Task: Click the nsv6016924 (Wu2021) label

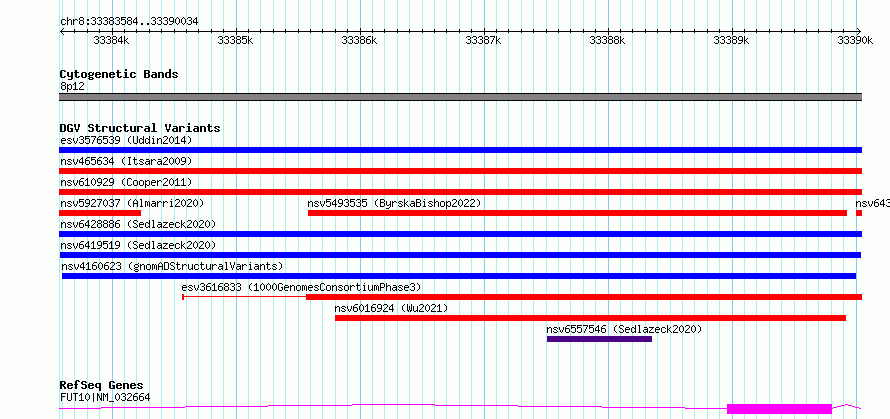Action: (x=391, y=308)
